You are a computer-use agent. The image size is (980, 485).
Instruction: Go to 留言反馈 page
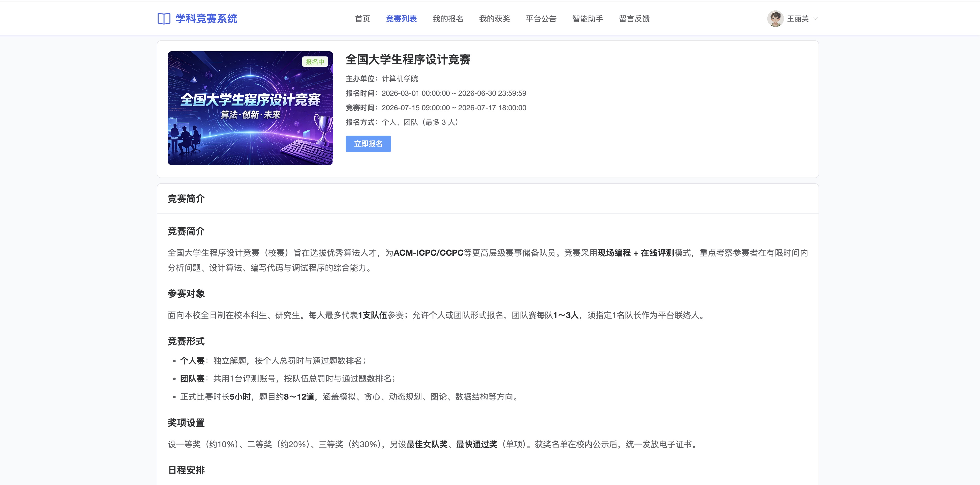tap(634, 19)
